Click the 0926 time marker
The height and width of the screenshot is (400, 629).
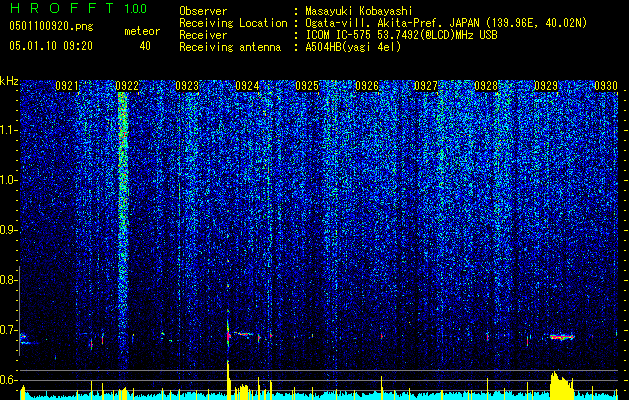click(x=367, y=86)
